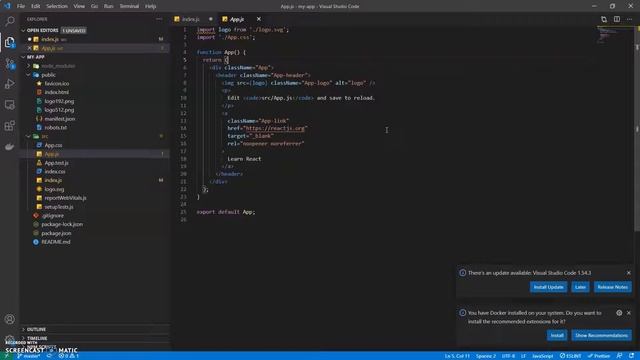Collapse the MY APP folder section
Image resolution: width=640 pixels, height=360 pixels.
tap(23, 57)
